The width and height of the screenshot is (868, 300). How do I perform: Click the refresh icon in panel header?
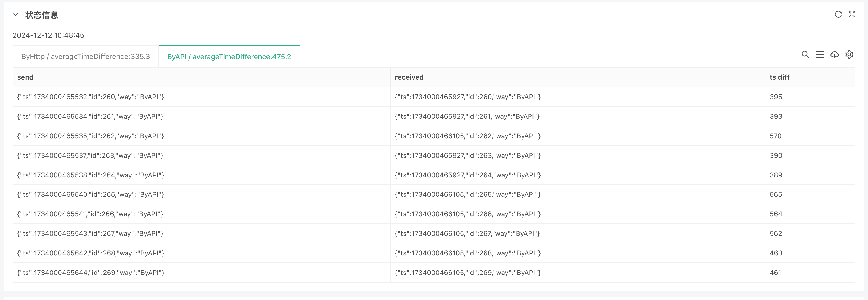pyautogui.click(x=838, y=15)
